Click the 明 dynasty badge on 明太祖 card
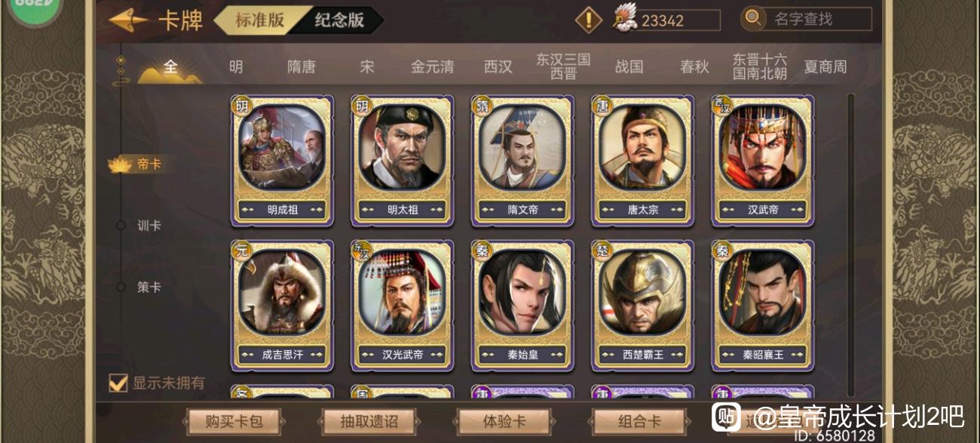Image resolution: width=980 pixels, height=443 pixels. coord(362,106)
